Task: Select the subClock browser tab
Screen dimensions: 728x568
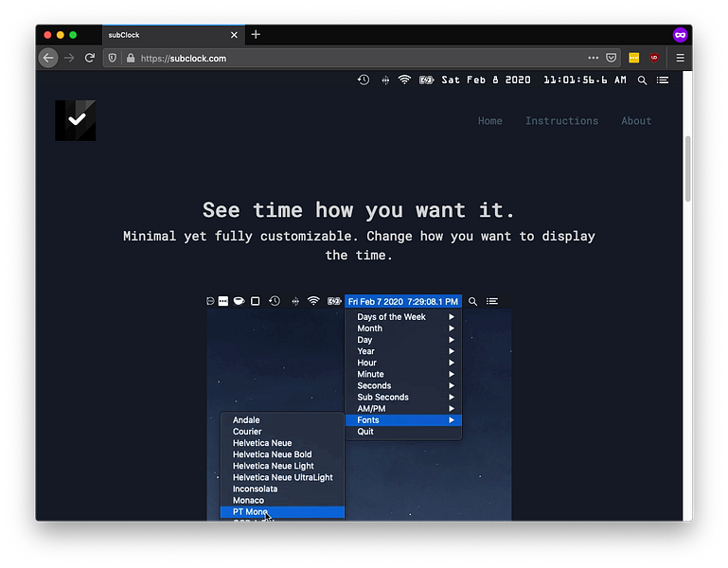Action: tap(172, 35)
